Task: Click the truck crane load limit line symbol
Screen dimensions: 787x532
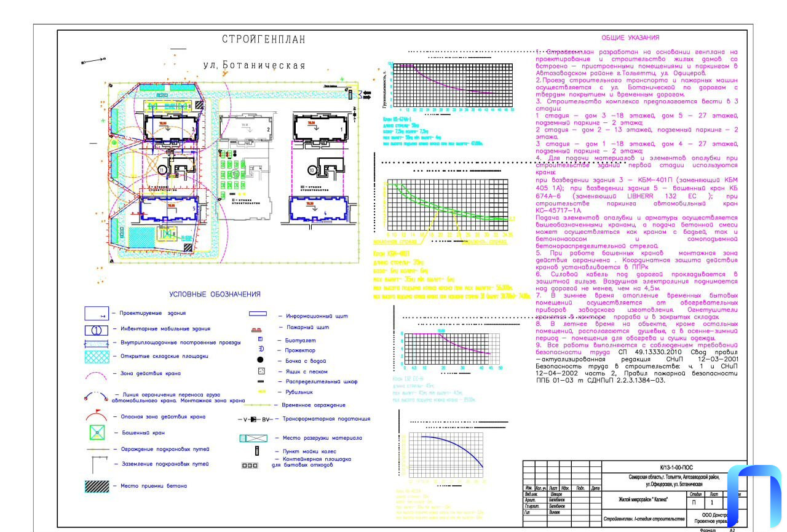Action: pos(97,396)
